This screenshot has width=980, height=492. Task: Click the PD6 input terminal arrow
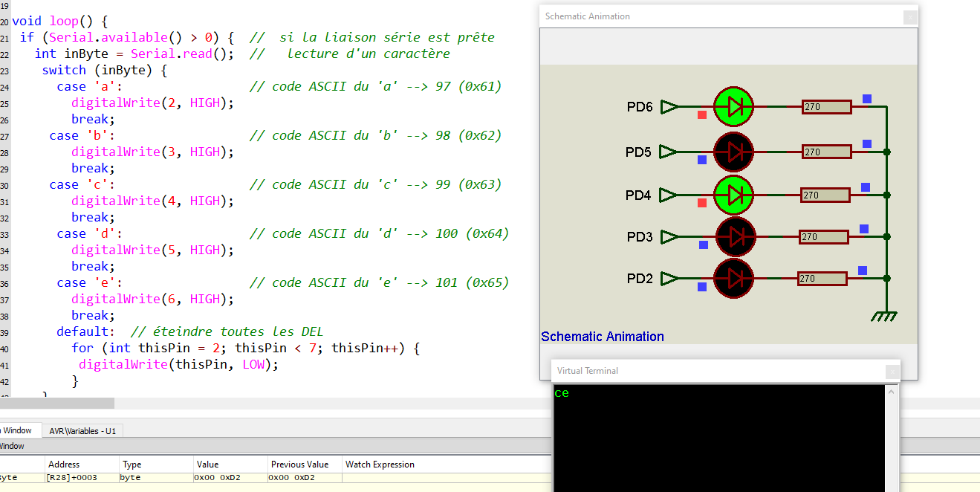(669, 107)
